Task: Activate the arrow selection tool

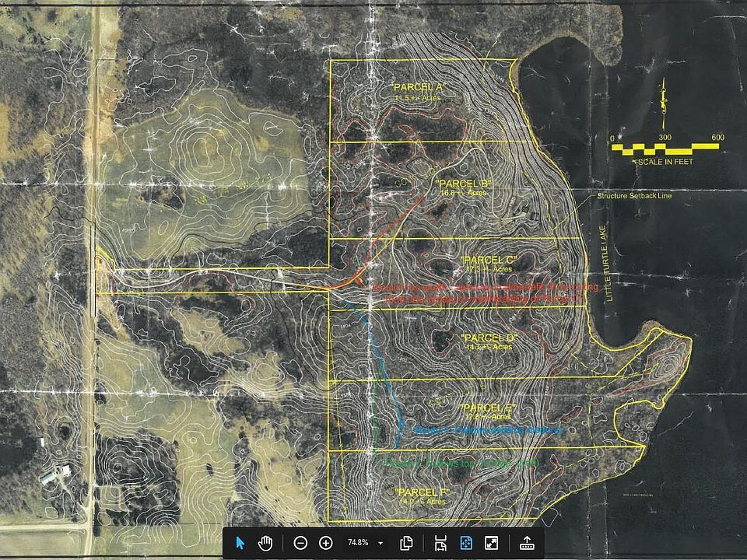Action: coord(240,543)
